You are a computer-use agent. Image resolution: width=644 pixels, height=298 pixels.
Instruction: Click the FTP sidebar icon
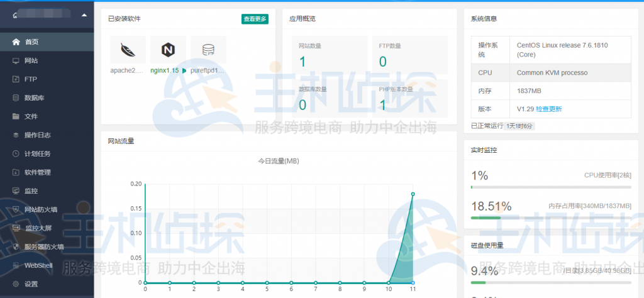click(x=16, y=79)
